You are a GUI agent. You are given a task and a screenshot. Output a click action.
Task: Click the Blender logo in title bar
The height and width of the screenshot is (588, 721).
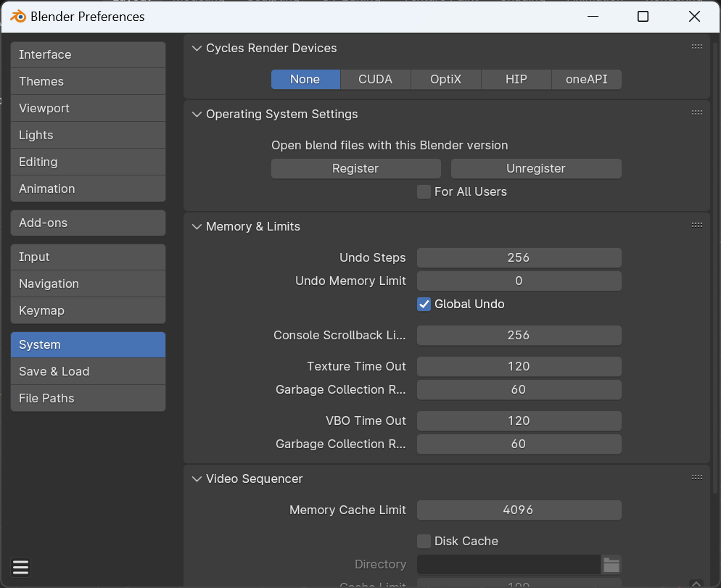point(17,17)
